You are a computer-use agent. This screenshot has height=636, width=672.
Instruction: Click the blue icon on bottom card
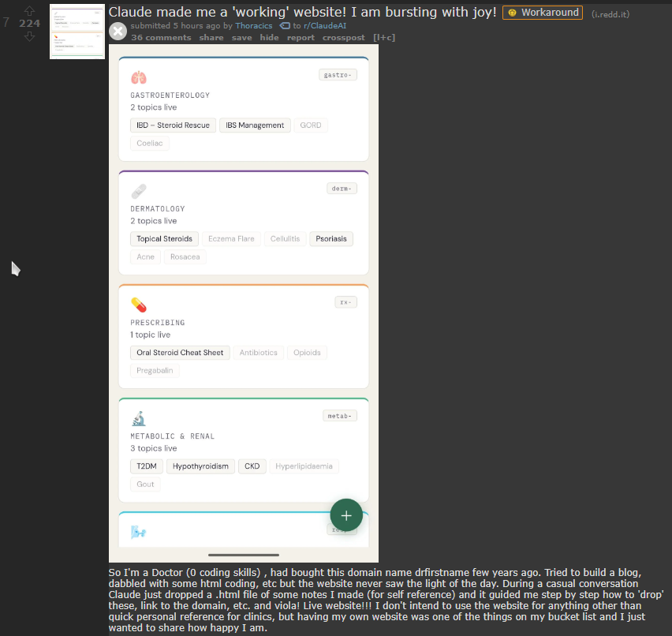[x=138, y=532]
